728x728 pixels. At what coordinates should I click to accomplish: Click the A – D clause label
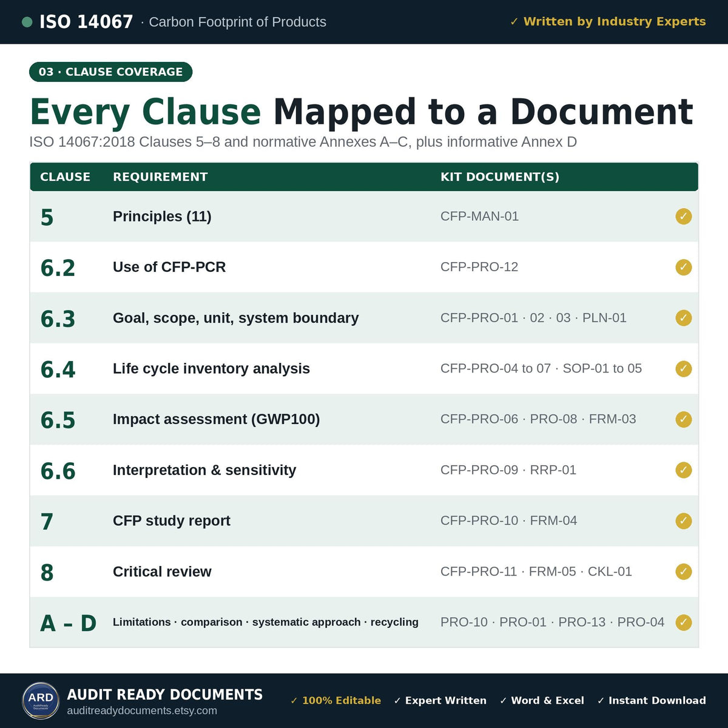[69, 623]
